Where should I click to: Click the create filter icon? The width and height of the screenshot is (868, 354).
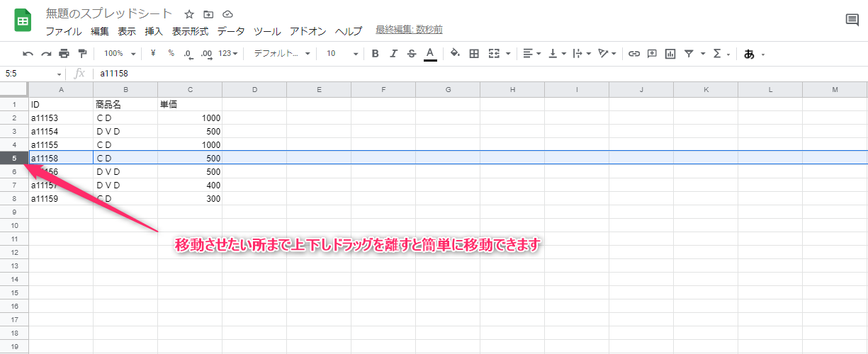pos(689,53)
